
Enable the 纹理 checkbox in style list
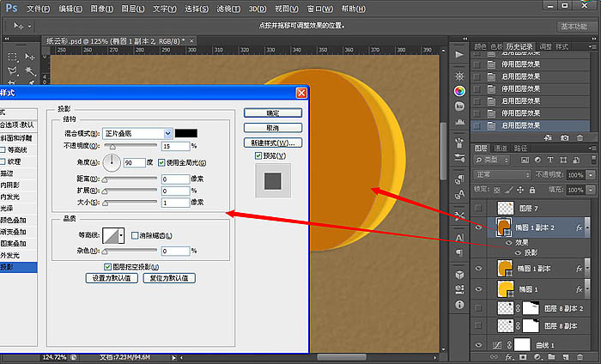coord(3,161)
